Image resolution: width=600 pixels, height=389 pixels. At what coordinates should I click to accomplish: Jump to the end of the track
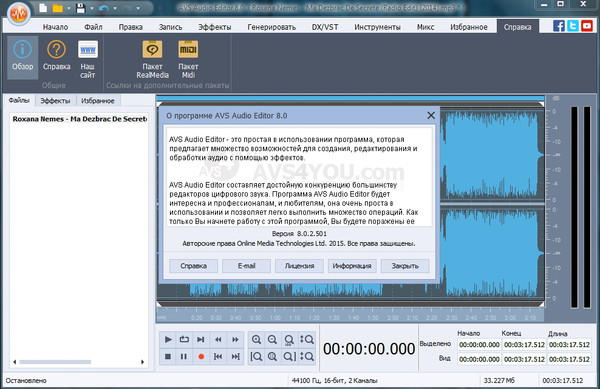[235, 356]
